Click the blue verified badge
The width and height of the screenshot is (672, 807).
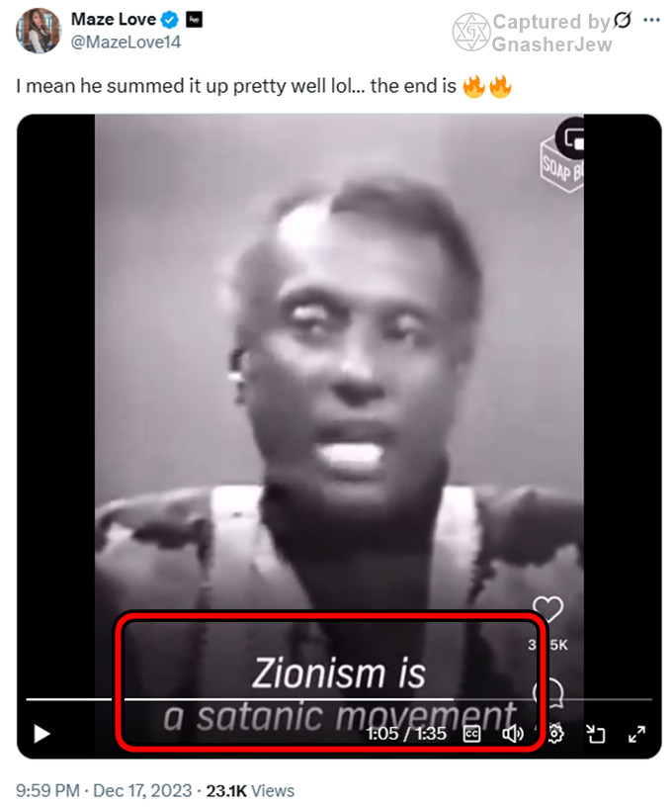[169, 20]
